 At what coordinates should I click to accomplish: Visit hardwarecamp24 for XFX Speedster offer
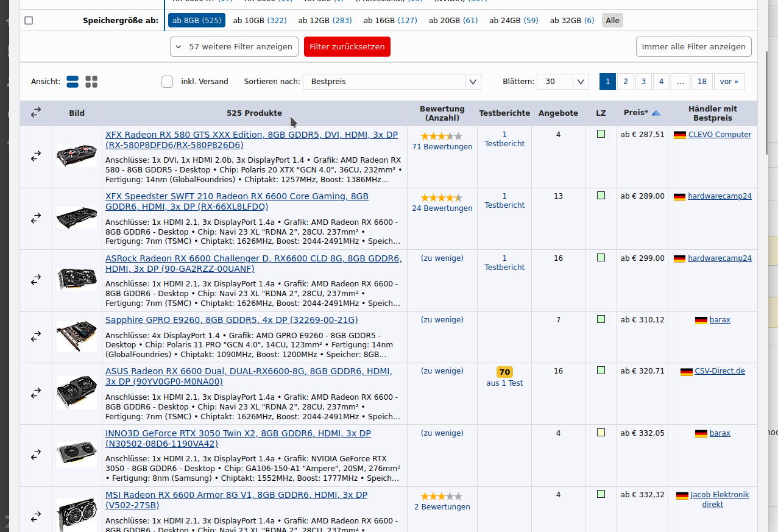(x=720, y=196)
